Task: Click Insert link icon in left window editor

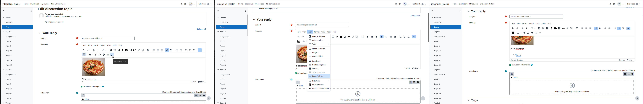Action: 139,50
